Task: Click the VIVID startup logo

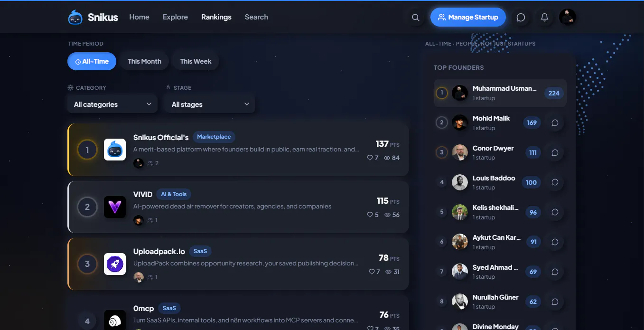Action: coord(115,207)
